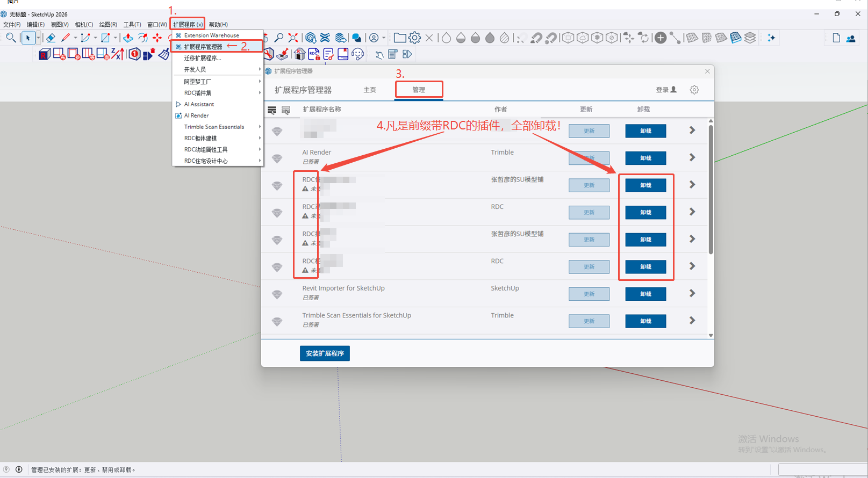
Task: Open Extension Manager settings gear
Action: (694, 90)
